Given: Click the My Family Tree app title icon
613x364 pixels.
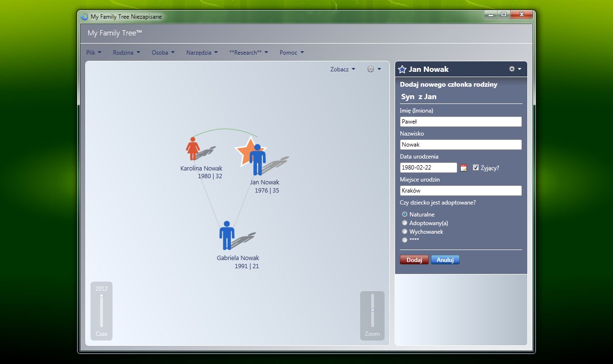Looking at the screenshot, I should coord(85,17).
